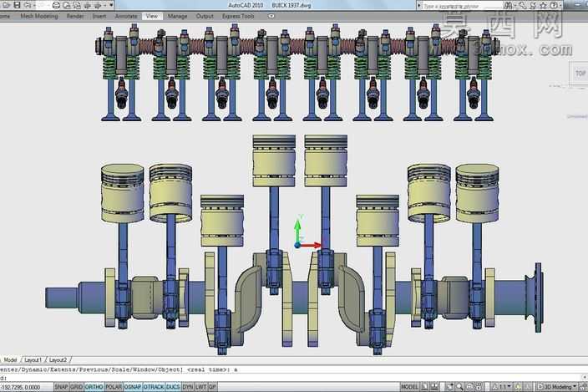This screenshot has height=392, width=588.
Task: Expand the Quick Access toolbar customize arrow
Action: point(111,5)
